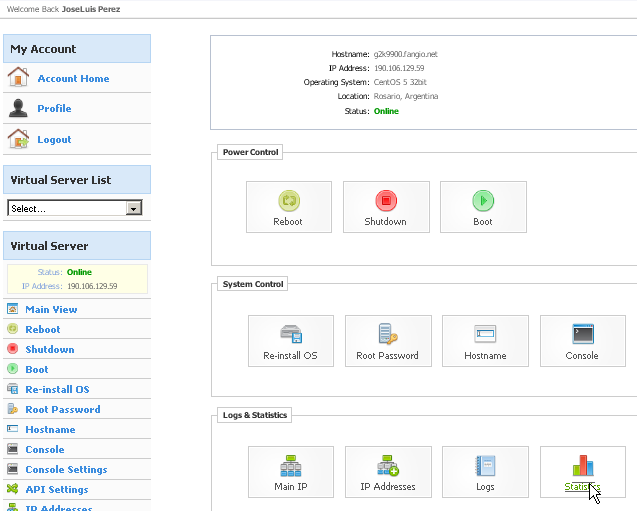Go to Account Home in sidebar
Viewport: 637px width, 511px height.
73,79
